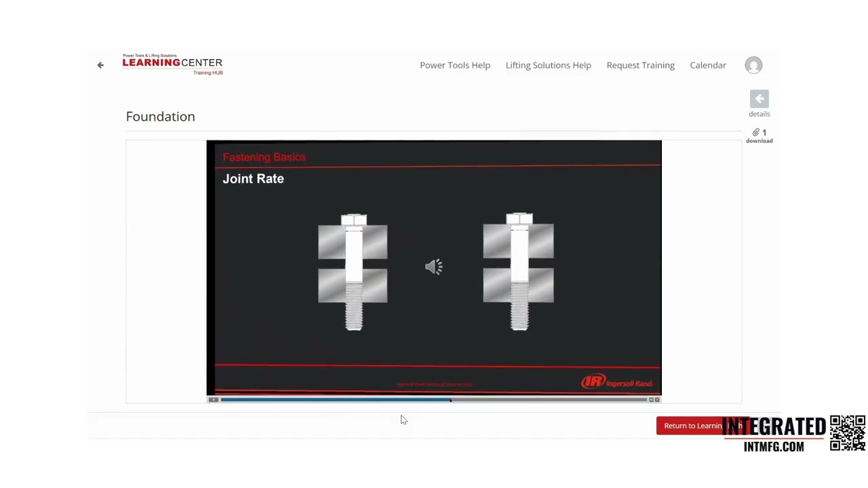The width and height of the screenshot is (868, 488).
Task: Go back using the header arrow
Action: pyautogui.click(x=100, y=65)
